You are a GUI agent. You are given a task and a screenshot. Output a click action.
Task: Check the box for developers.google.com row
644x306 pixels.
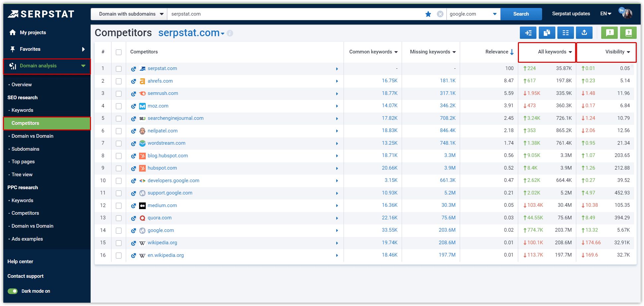click(119, 181)
